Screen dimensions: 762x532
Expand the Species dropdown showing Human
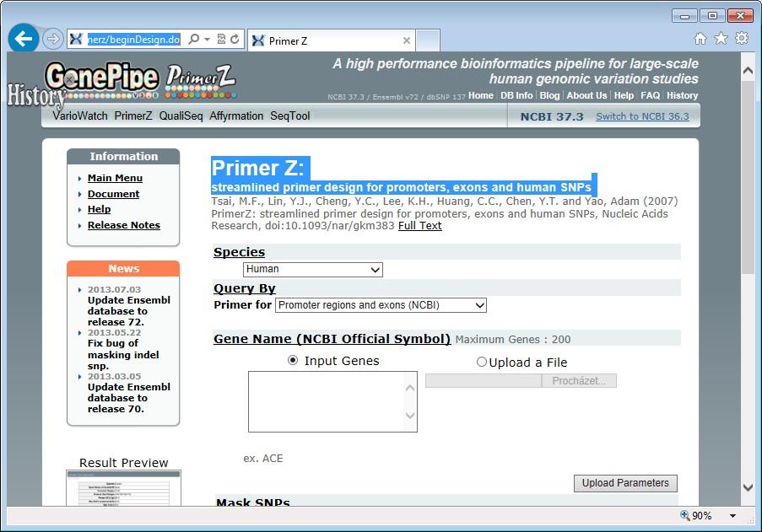point(313,270)
